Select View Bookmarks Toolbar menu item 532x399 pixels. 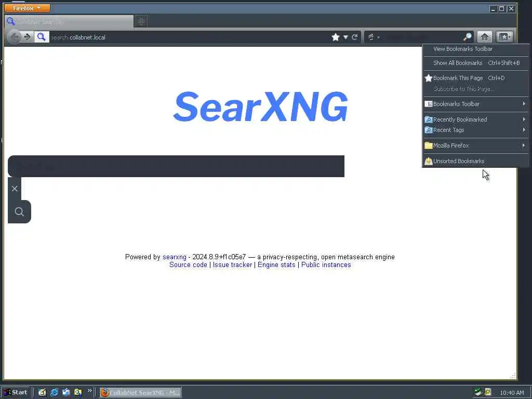pos(476,49)
